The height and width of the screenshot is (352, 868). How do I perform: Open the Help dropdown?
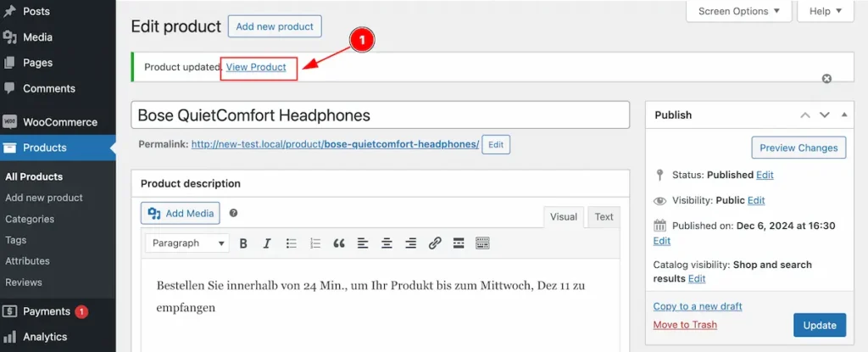pos(826,11)
